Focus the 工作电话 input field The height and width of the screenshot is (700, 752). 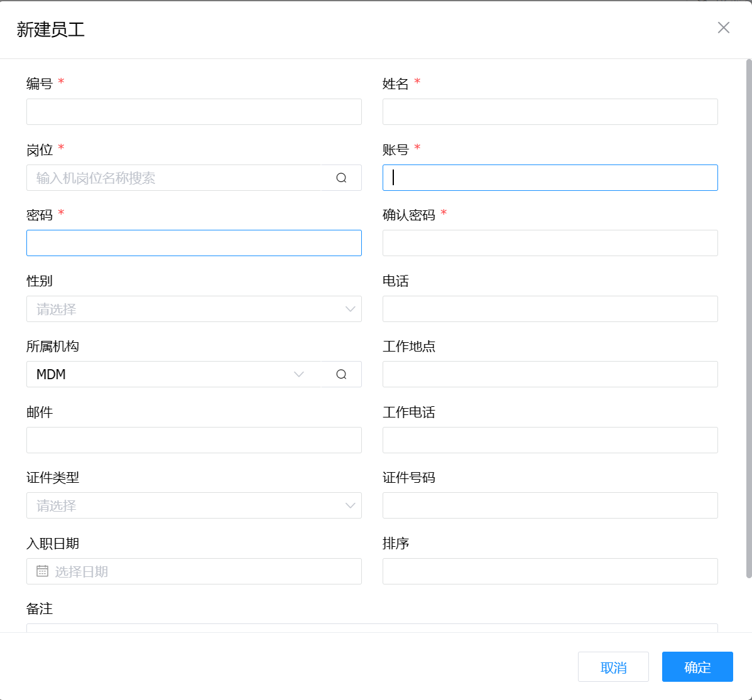tap(550, 440)
